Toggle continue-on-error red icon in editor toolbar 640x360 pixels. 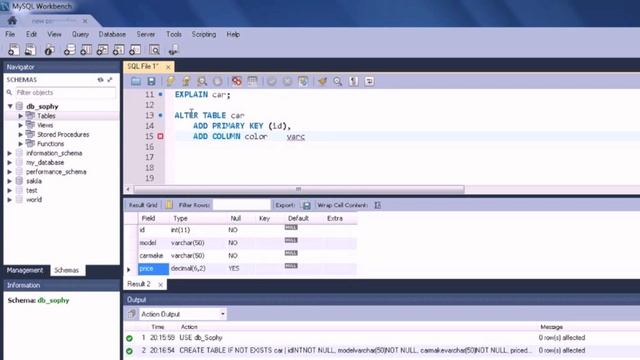click(236, 81)
